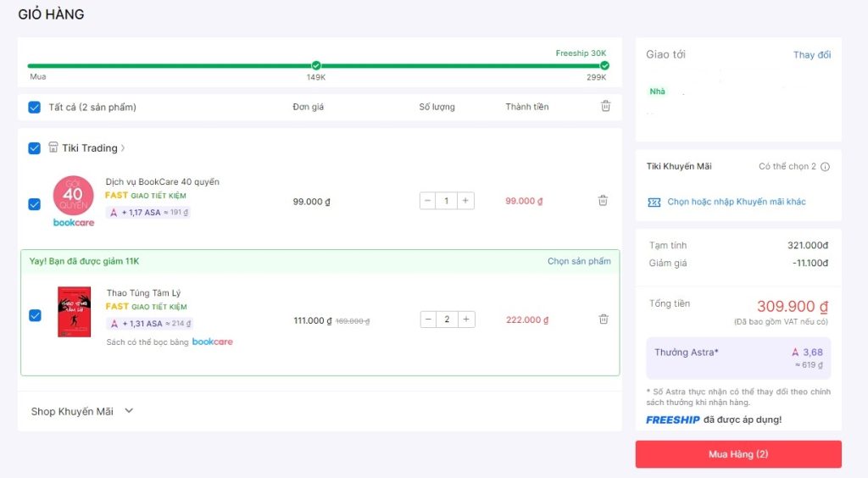Click Astra icon on Thao Túng Tâm Lý badge

[x=114, y=324]
